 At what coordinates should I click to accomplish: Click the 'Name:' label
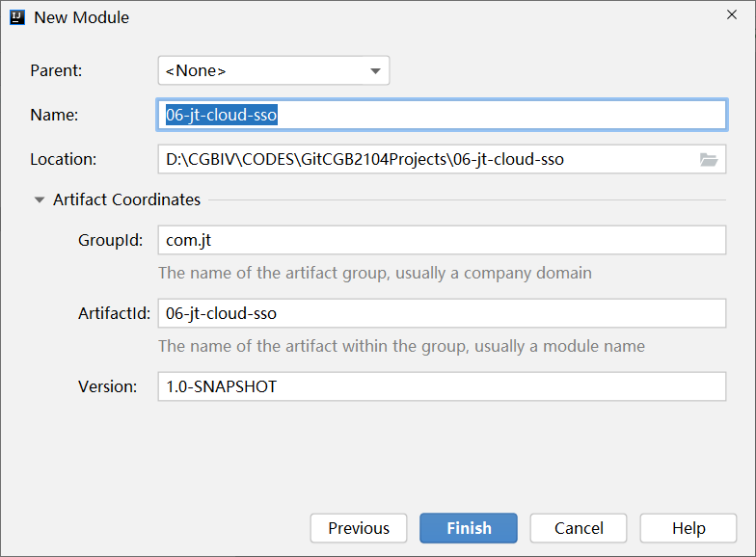coord(54,116)
